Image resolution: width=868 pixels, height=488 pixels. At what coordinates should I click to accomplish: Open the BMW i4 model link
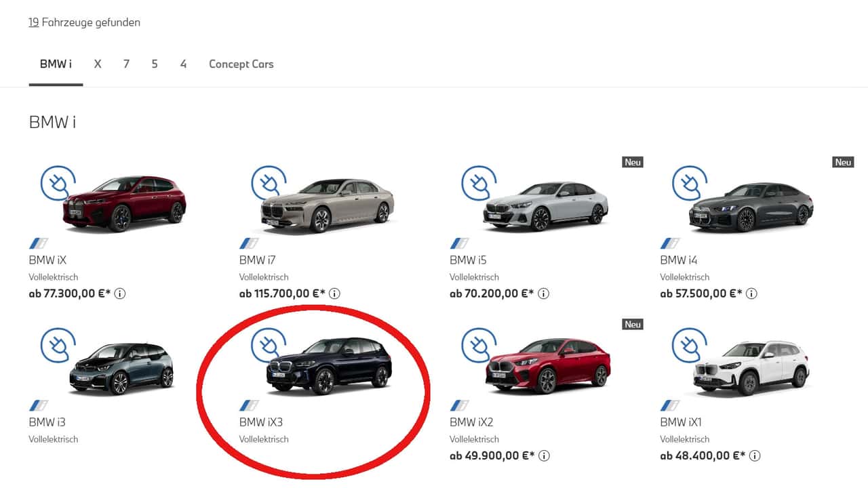679,260
